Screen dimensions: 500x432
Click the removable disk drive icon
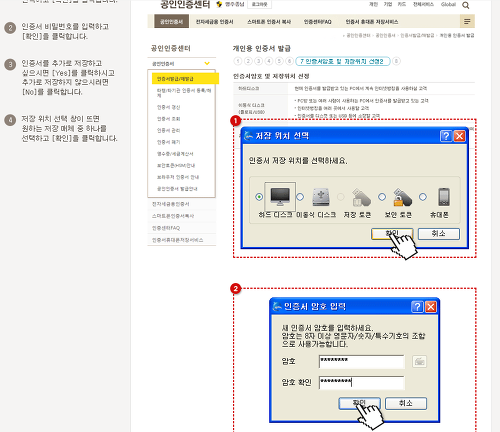point(321,197)
